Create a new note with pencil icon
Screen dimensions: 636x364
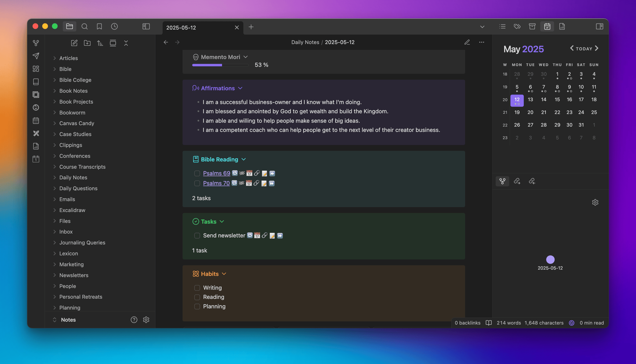click(x=74, y=43)
